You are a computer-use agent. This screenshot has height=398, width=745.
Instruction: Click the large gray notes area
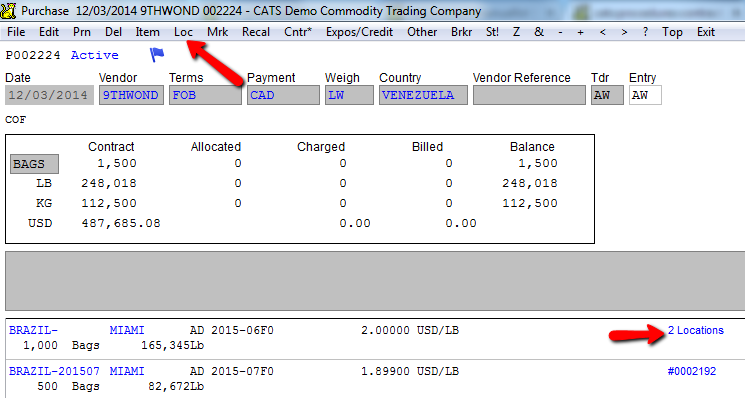click(375, 281)
